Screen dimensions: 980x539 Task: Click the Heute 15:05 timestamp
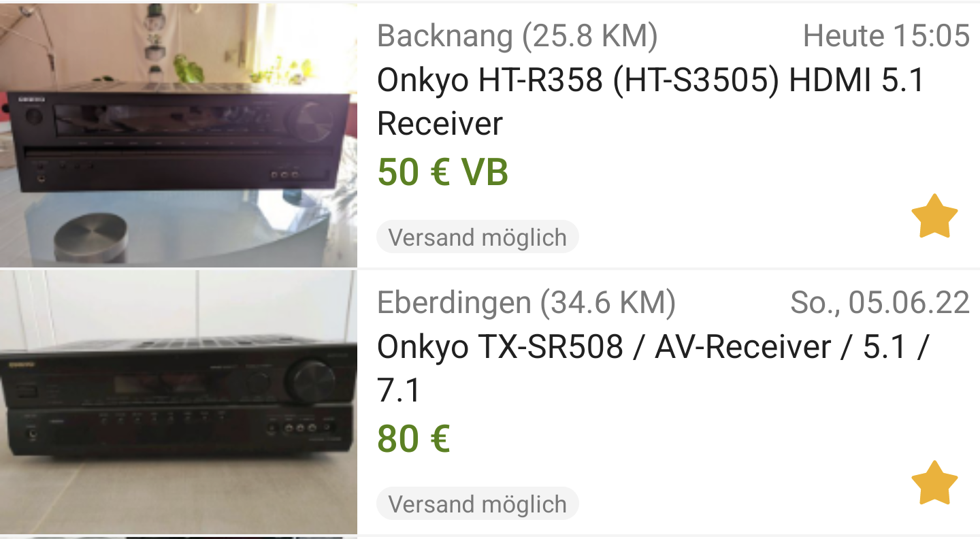click(886, 36)
